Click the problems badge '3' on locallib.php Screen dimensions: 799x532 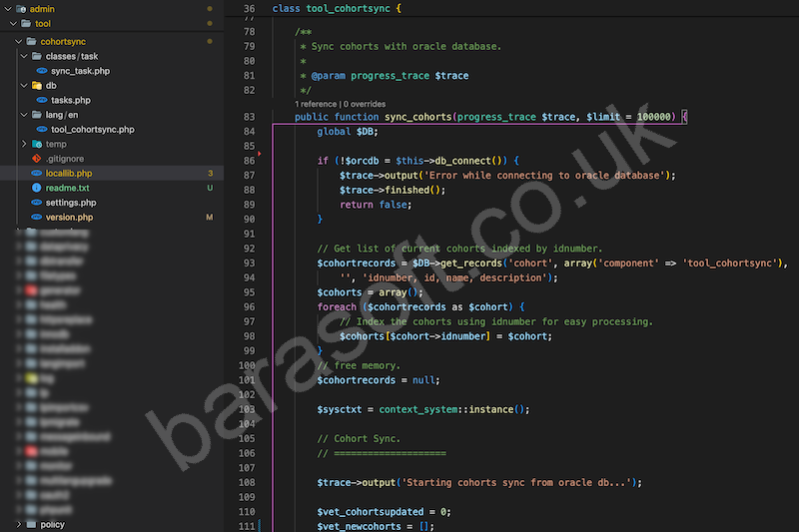(210, 173)
